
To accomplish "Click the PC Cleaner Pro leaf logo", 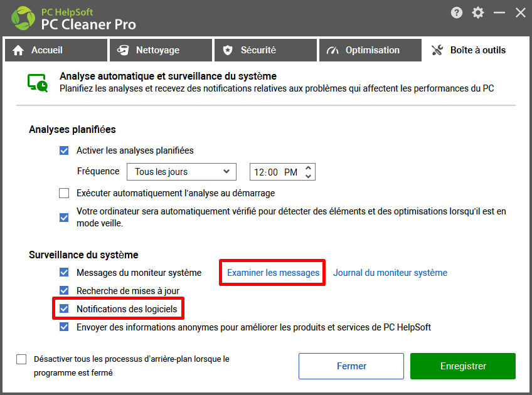I will (x=23, y=18).
